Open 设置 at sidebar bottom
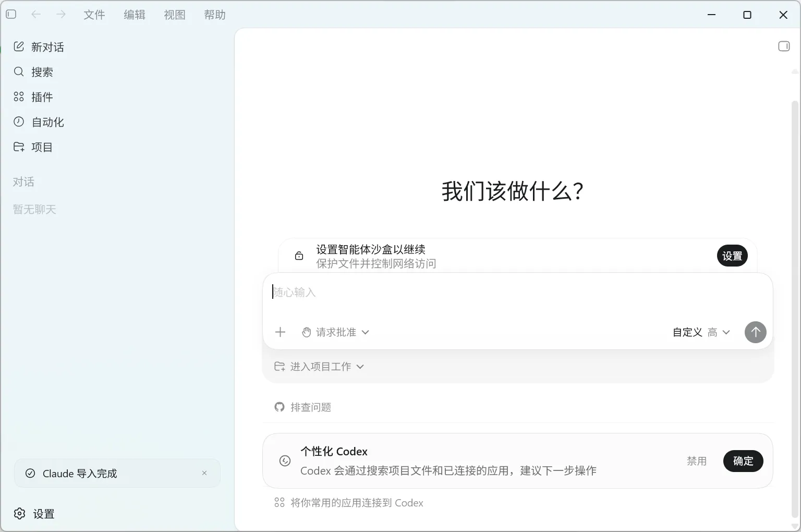 click(34, 514)
